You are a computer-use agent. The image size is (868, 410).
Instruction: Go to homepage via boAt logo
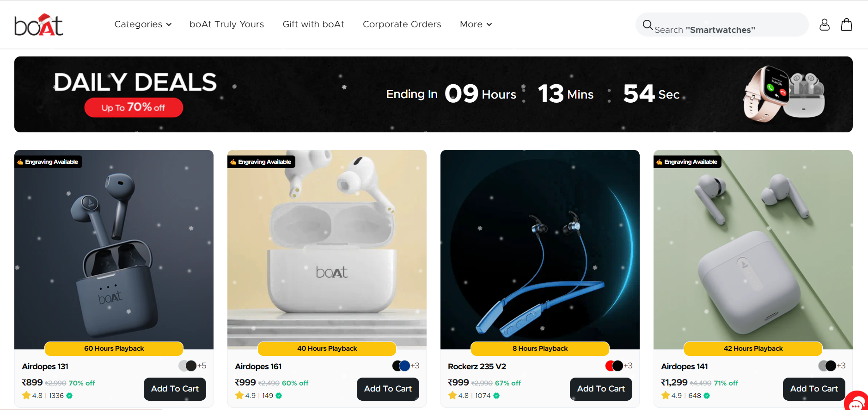click(39, 25)
